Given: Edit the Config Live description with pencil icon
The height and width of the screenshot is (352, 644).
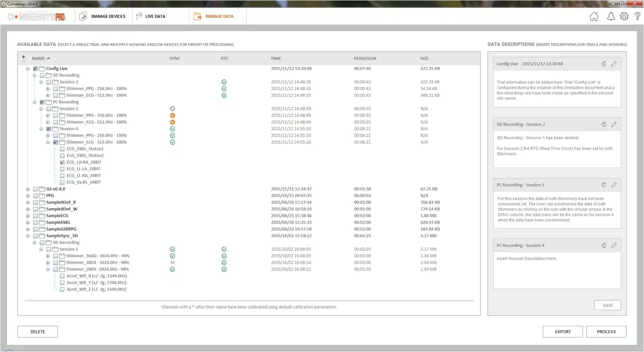Looking at the screenshot, I should click(614, 64).
